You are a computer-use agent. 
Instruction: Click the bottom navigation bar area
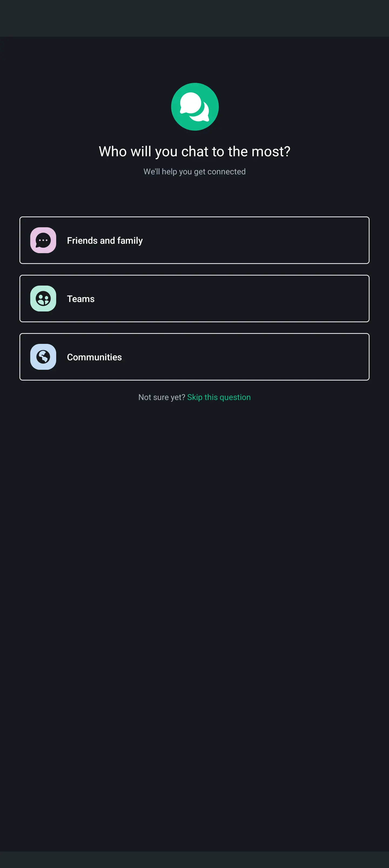(x=194, y=860)
